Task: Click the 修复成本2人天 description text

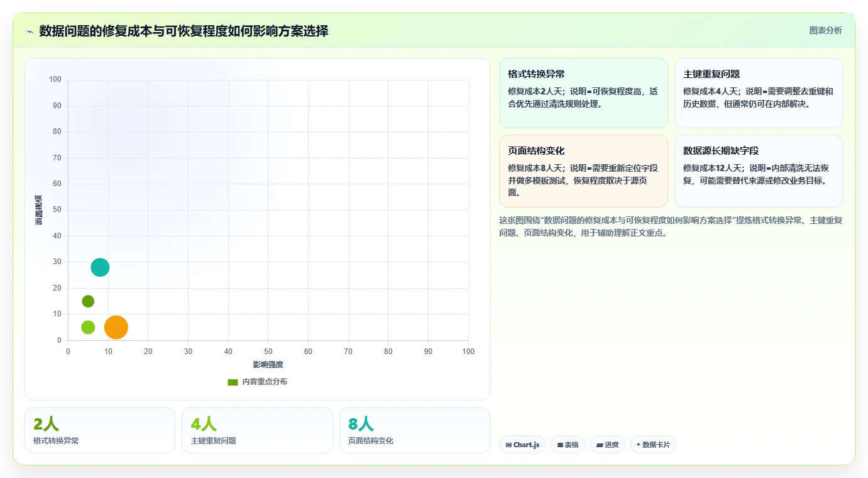Action: click(583, 97)
